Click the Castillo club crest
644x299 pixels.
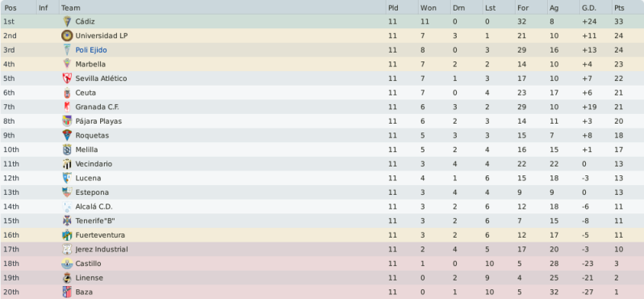click(x=67, y=263)
